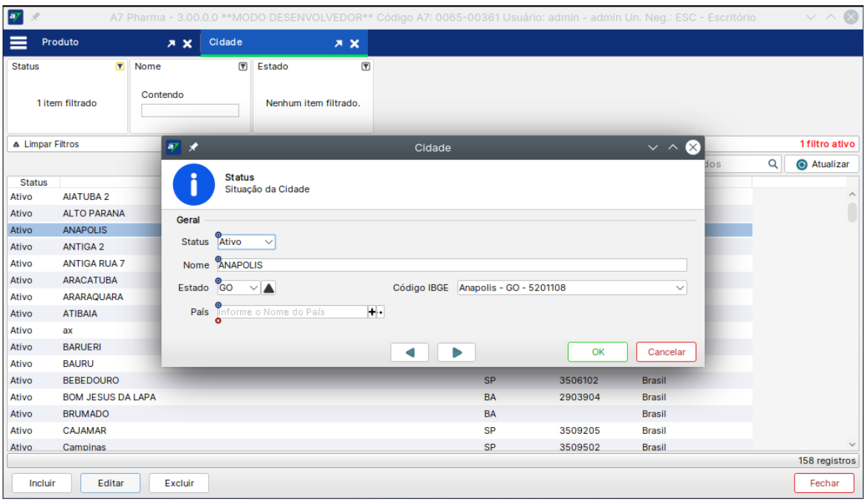Click the '1 filtro ativo' indicator
868x502 pixels.
pos(827,144)
